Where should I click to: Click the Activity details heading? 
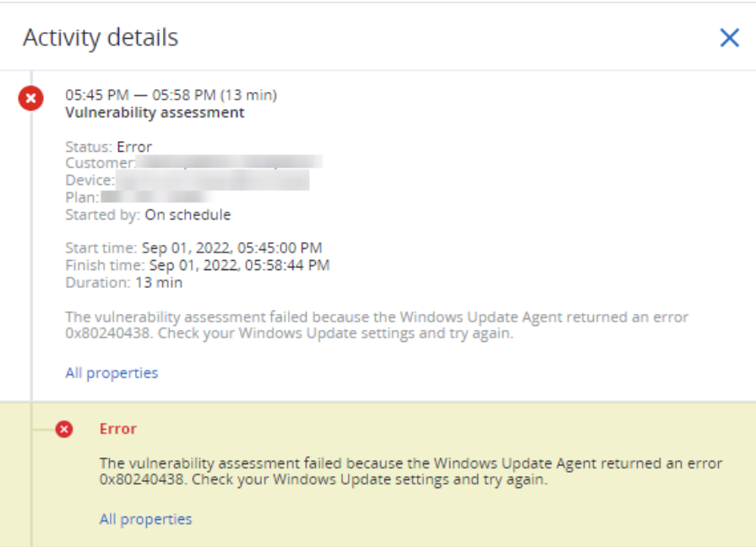101,38
